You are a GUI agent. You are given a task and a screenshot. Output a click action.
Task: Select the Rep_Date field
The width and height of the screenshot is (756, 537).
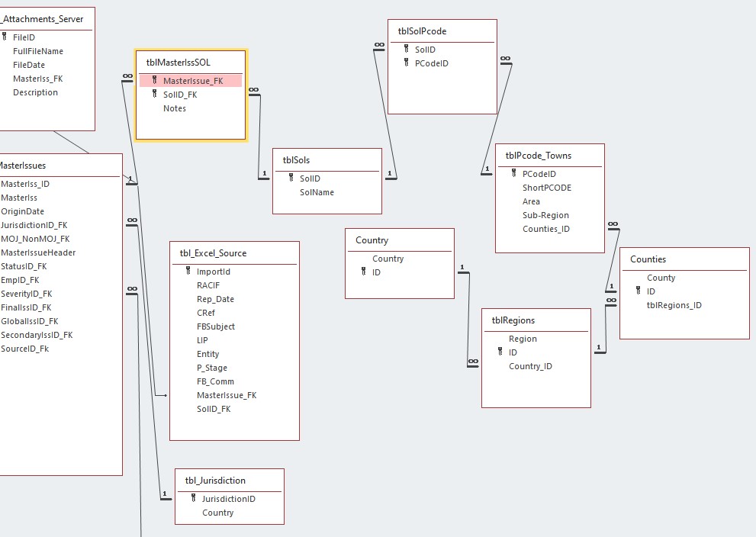click(215, 299)
